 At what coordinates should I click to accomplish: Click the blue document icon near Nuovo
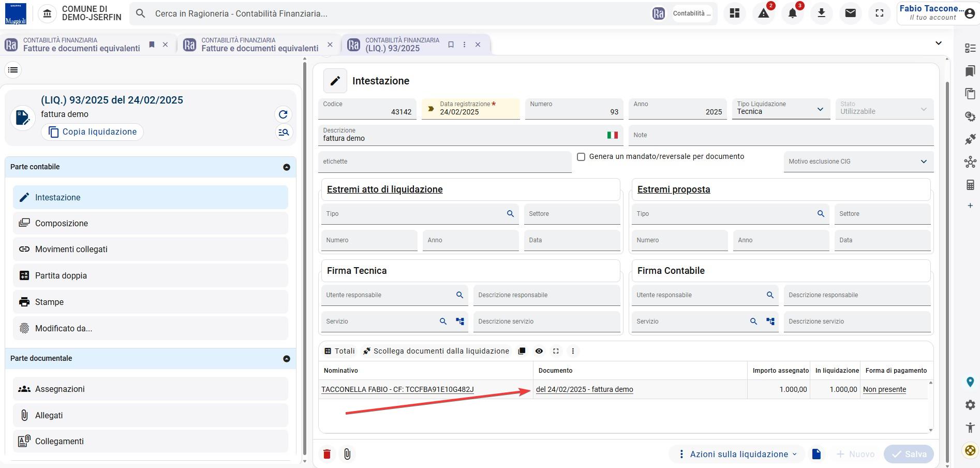point(816,454)
